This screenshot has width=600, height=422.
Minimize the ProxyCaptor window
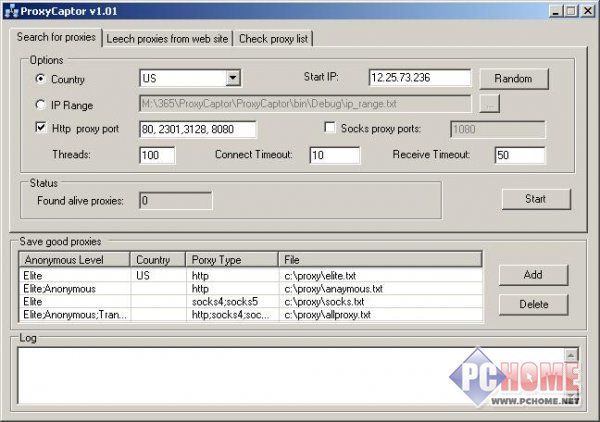[556, 11]
